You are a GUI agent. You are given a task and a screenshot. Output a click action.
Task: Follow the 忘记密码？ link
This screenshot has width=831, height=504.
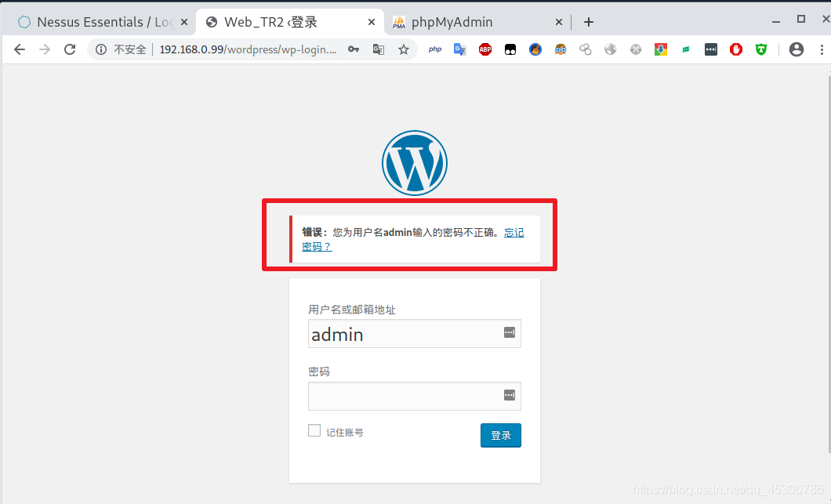pyautogui.click(x=513, y=233)
